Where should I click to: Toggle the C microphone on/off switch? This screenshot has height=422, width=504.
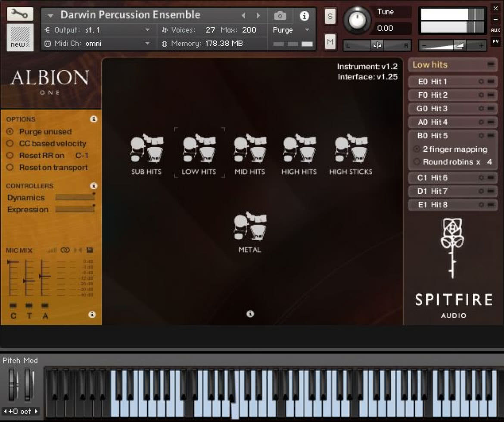point(13,305)
